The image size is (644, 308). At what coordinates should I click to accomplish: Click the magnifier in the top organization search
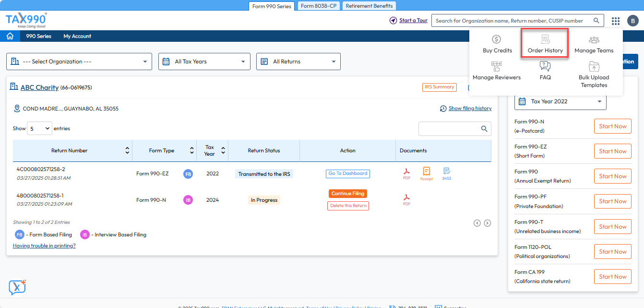coord(596,21)
